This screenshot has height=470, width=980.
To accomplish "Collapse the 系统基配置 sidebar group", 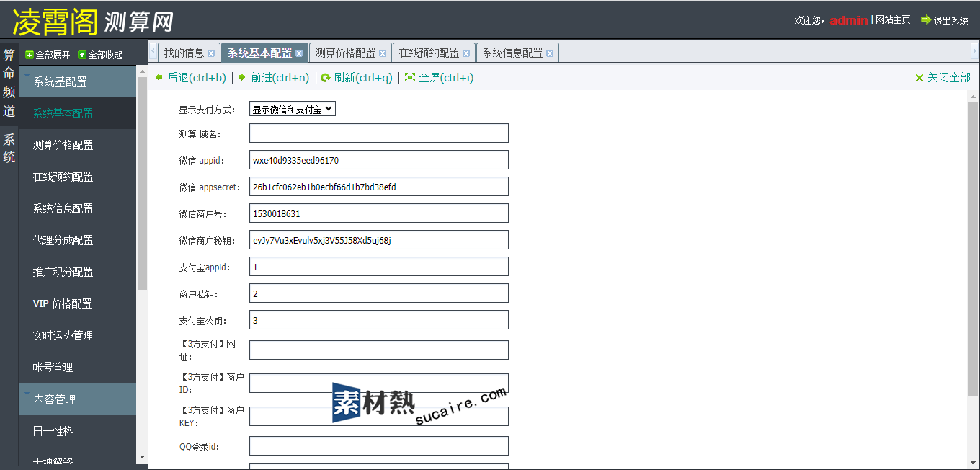I will [77, 81].
